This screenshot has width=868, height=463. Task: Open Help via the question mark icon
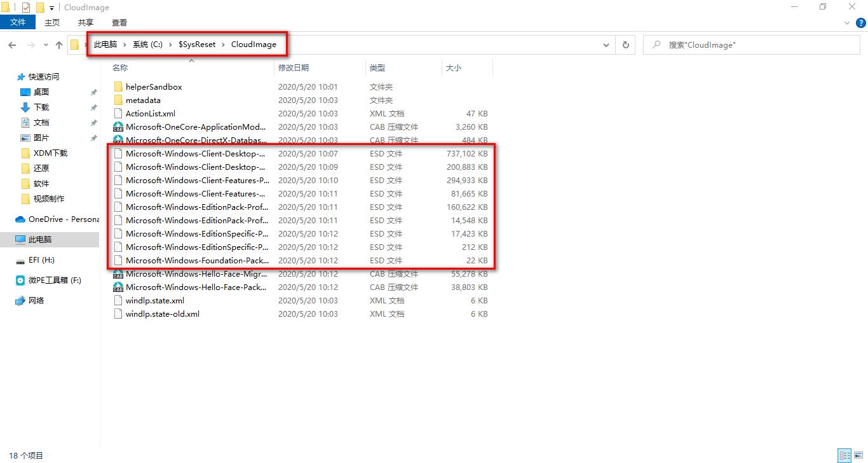coord(861,22)
